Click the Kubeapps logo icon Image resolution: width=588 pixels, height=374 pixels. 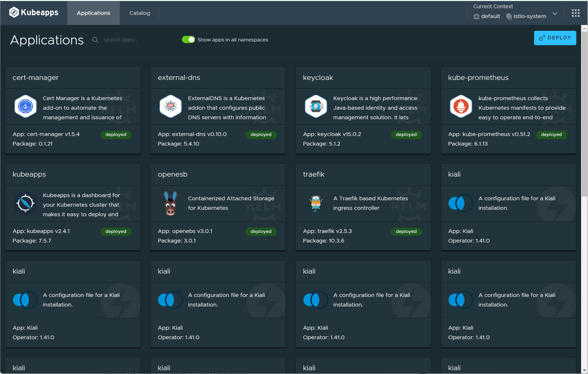click(13, 12)
